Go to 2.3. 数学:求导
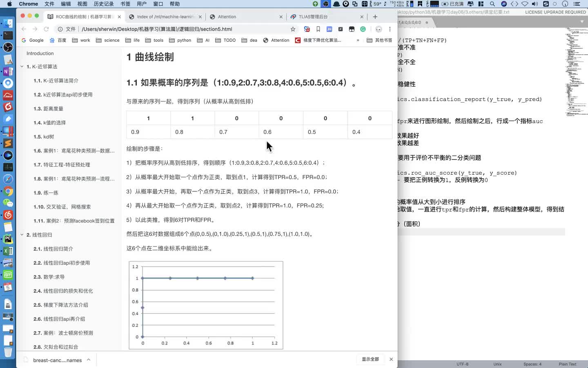This screenshot has width=588, height=368. click(49, 277)
